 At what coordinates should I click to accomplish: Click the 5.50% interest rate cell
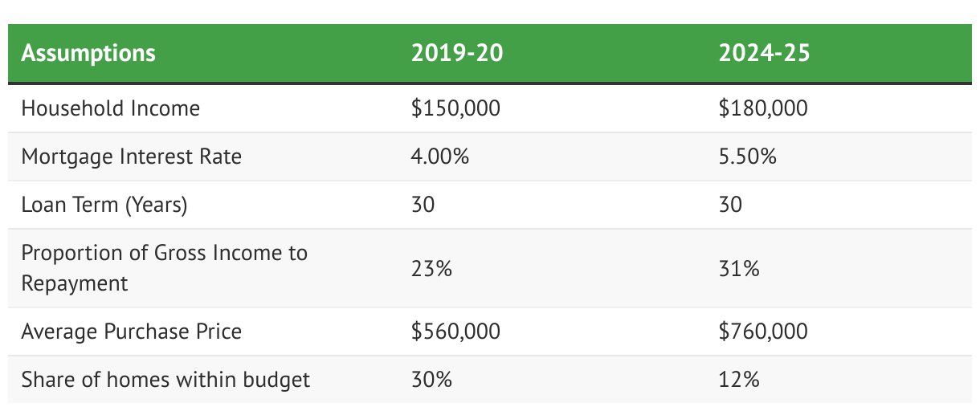coord(747,156)
